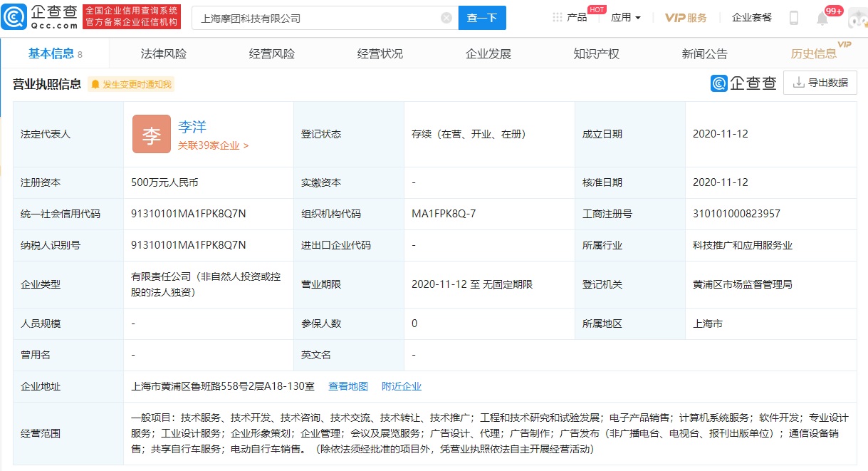Click the 李 avatar of legal representative
Image resolution: width=868 pixels, height=471 pixels.
[151, 134]
